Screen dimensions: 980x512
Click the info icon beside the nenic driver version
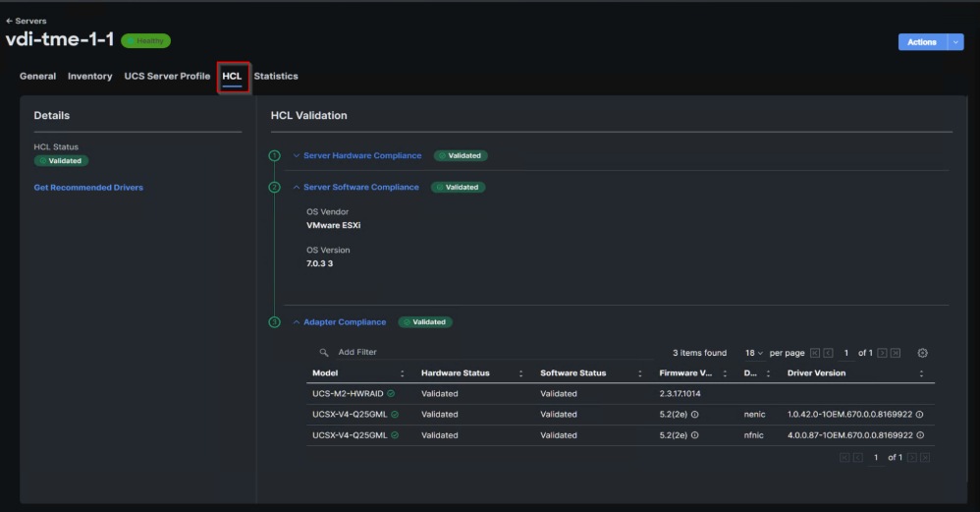point(919,415)
